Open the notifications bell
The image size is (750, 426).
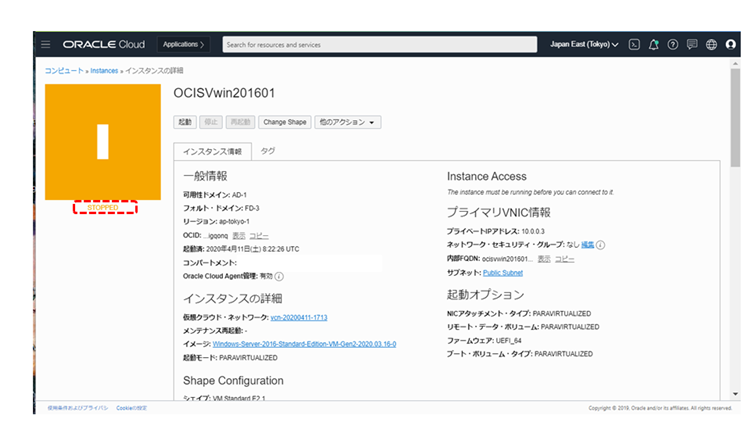pos(653,44)
